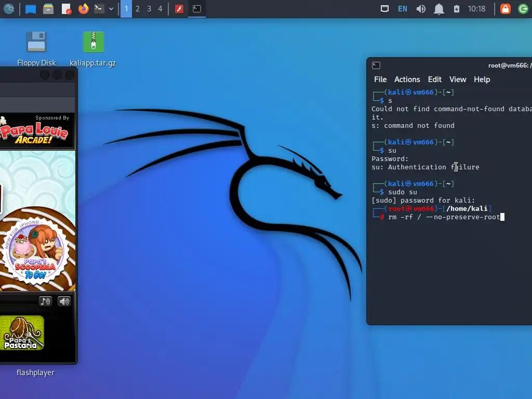Switch to workspace 4
Viewport: 532px width, 399px height.
pos(160,9)
